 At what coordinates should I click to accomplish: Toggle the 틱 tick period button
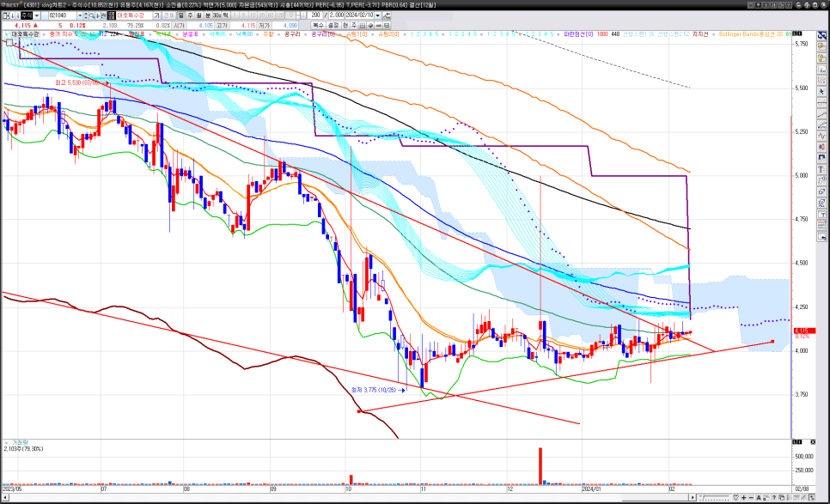point(225,15)
